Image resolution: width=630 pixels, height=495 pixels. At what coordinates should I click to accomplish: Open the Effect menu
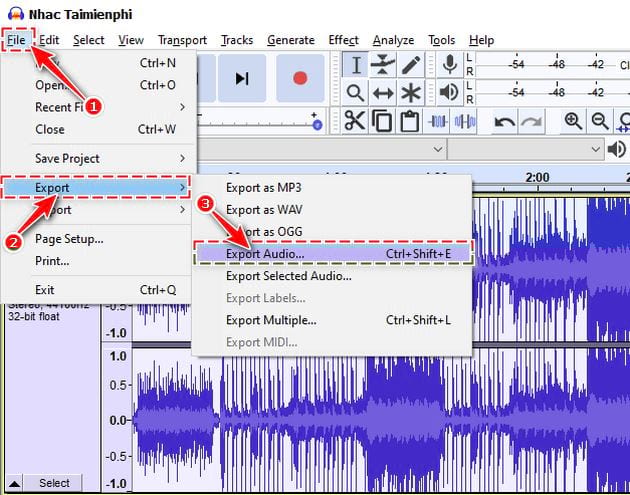344,40
